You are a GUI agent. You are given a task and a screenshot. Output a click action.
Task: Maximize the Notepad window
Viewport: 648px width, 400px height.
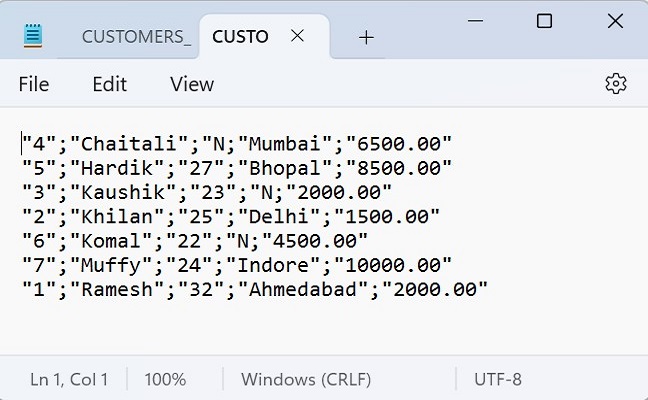coord(544,21)
